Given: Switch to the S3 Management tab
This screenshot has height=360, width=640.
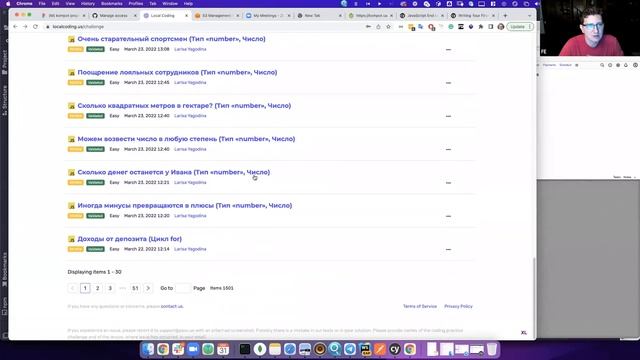Looking at the screenshot, I should (216, 16).
